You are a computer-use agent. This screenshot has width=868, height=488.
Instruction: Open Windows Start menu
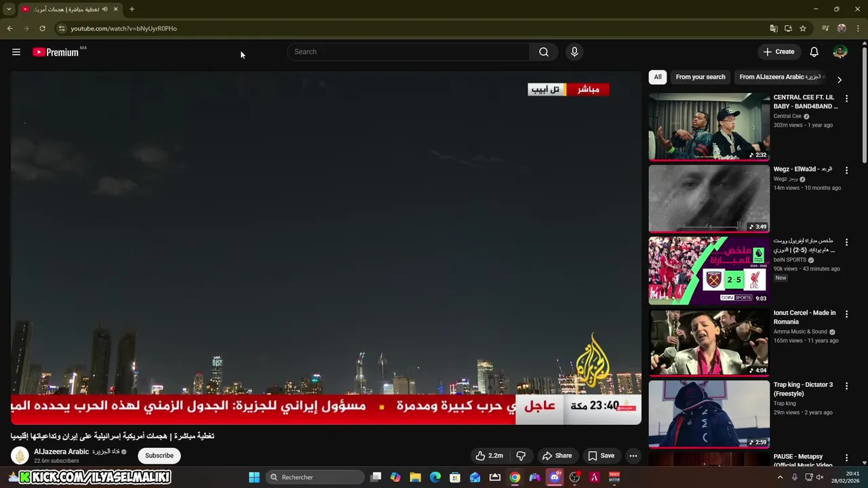254,477
